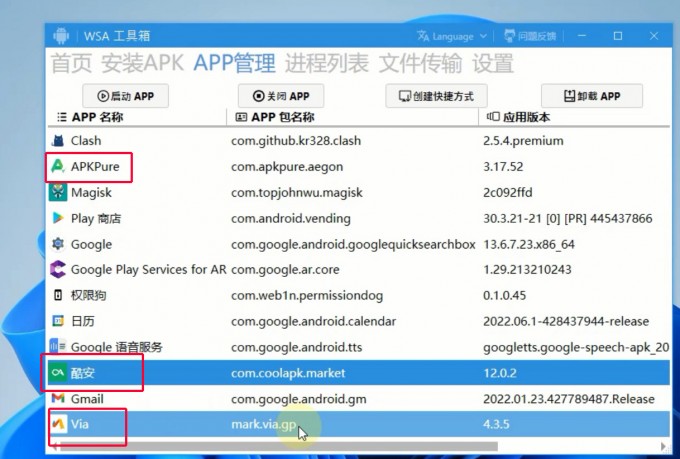Select the Play Store triangle icon

(x=58, y=218)
